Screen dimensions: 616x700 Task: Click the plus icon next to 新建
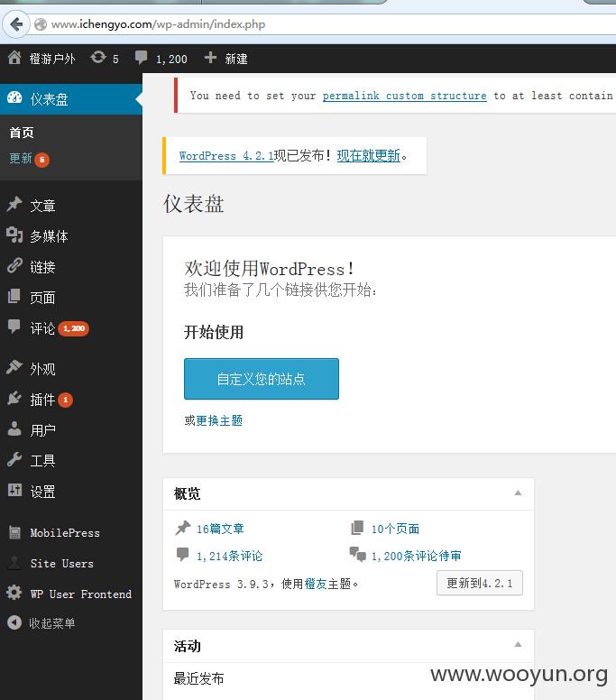(x=210, y=58)
